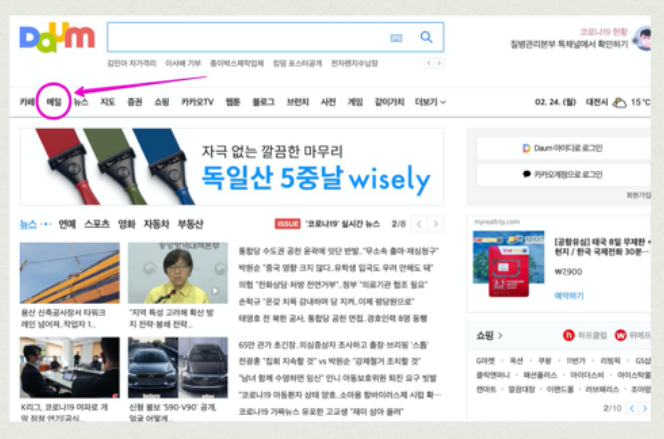The height and width of the screenshot is (439, 664).
Task: Open the wisely razor banner ad
Action: (x=232, y=167)
